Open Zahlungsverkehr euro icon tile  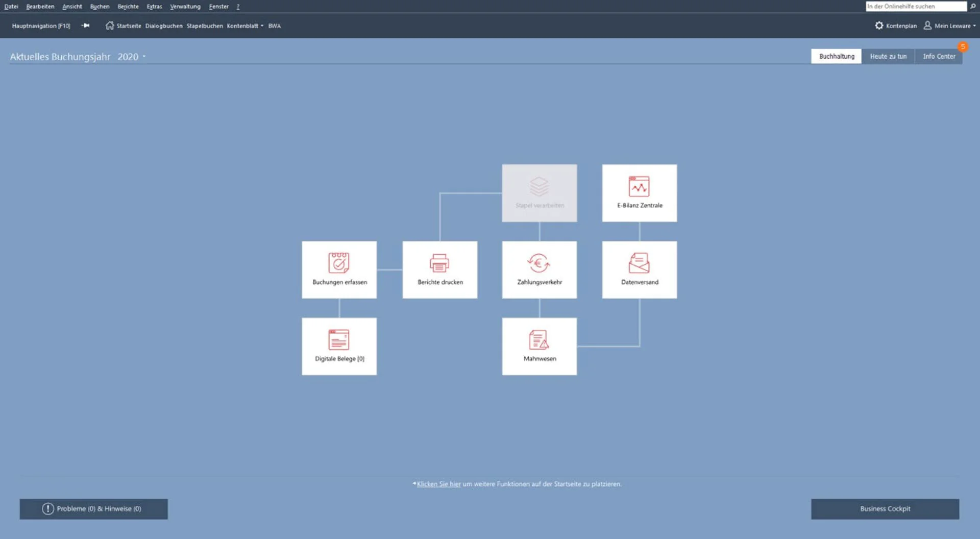click(x=538, y=263)
